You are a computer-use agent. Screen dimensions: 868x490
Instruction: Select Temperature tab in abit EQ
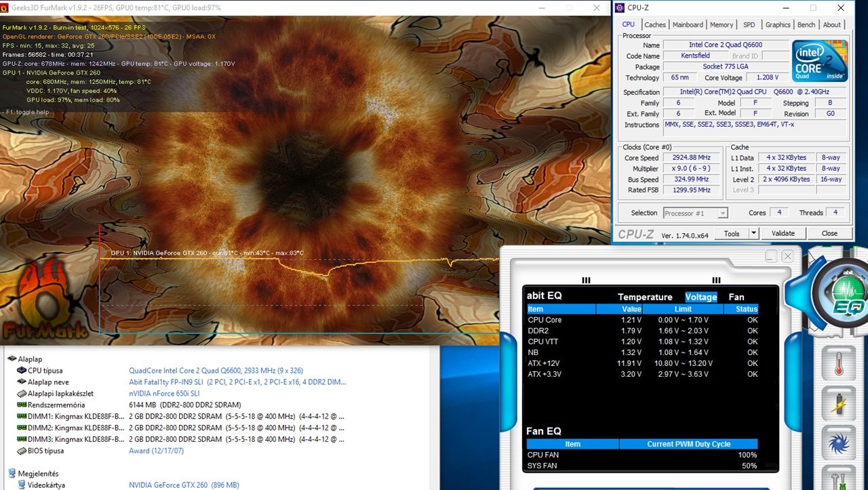(x=645, y=297)
